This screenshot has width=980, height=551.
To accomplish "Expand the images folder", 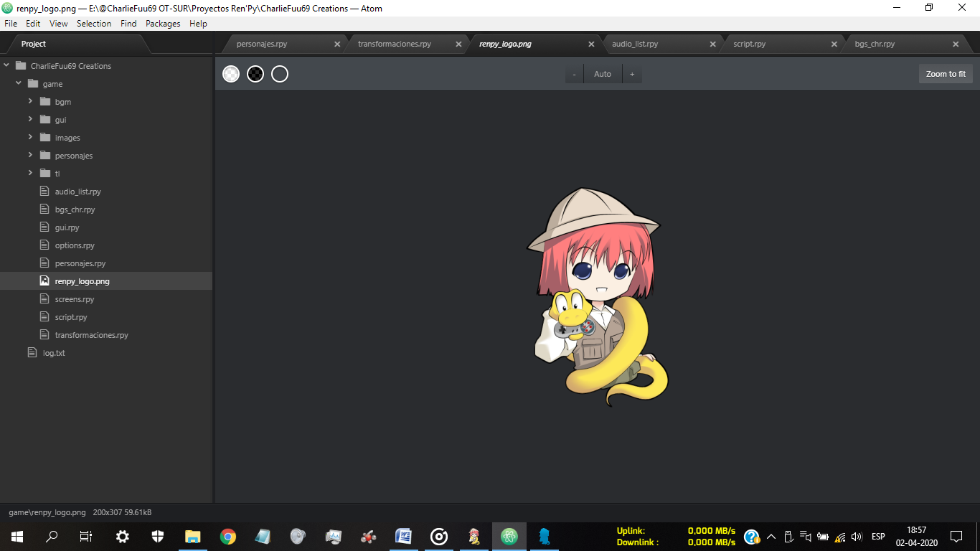I will 31,137.
